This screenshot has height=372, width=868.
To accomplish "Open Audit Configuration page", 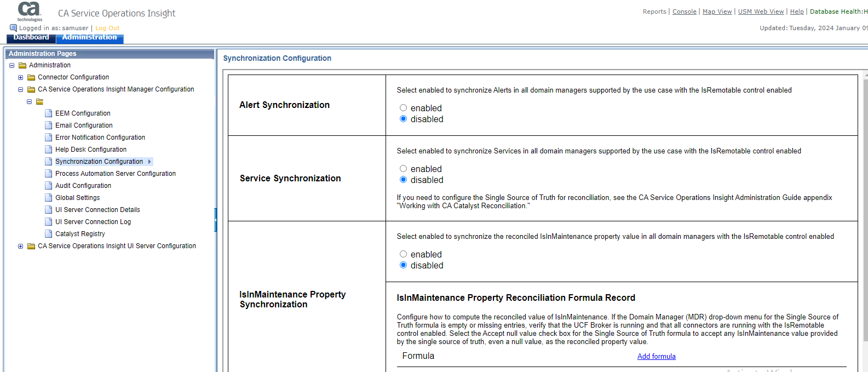I will click(x=83, y=186).
